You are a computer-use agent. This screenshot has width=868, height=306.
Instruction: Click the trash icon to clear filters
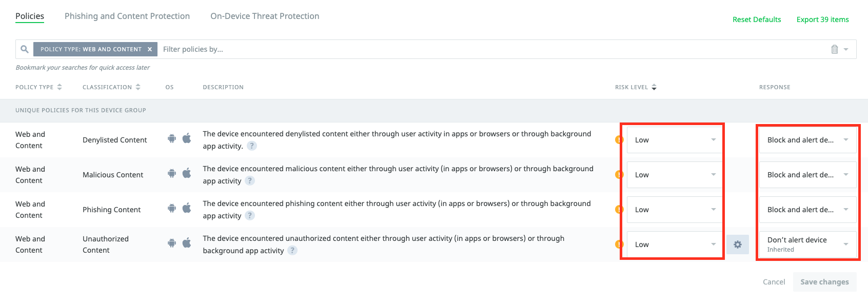835,49
